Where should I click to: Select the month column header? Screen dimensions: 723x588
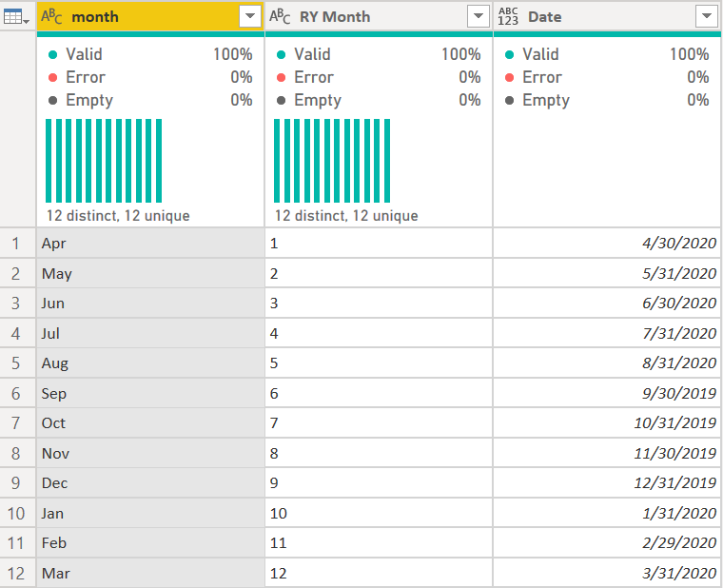pos(150,16)
